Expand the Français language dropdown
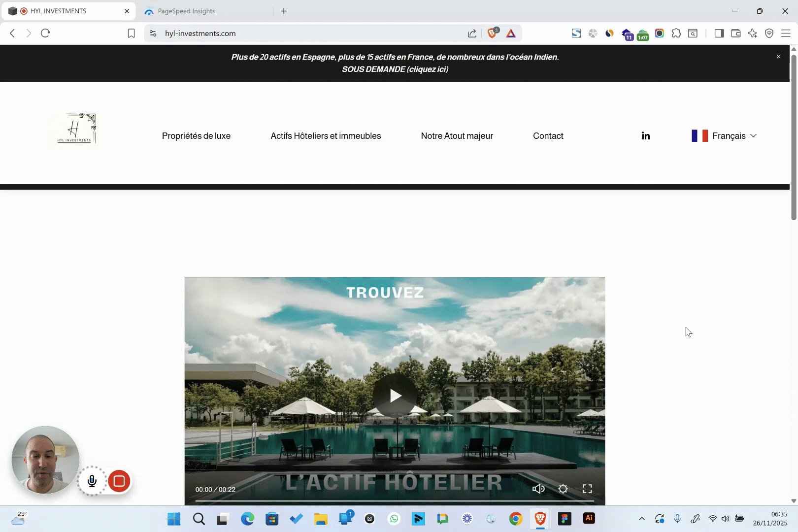 tap(724, 136)
